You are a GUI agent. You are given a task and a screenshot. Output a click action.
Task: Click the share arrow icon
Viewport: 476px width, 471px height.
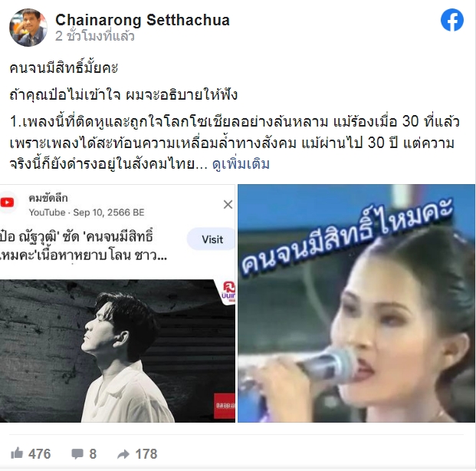pos(123,454)
